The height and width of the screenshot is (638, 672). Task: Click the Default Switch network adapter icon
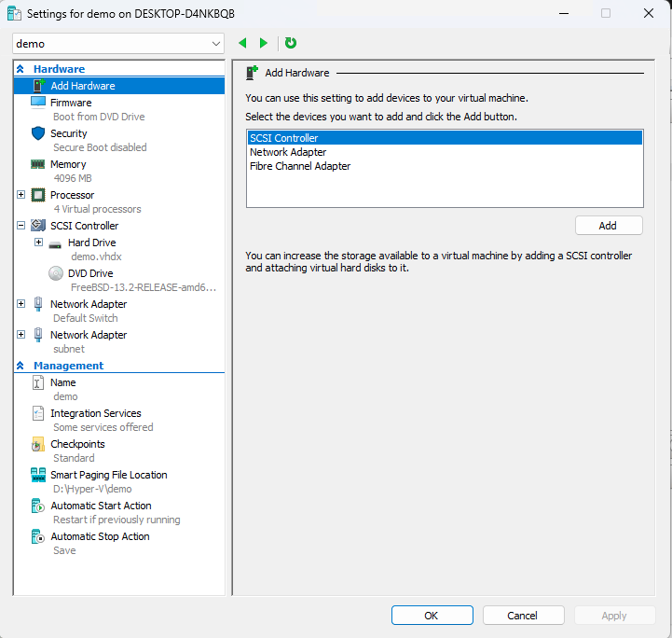pyautogui.click(x=38, y=304)
